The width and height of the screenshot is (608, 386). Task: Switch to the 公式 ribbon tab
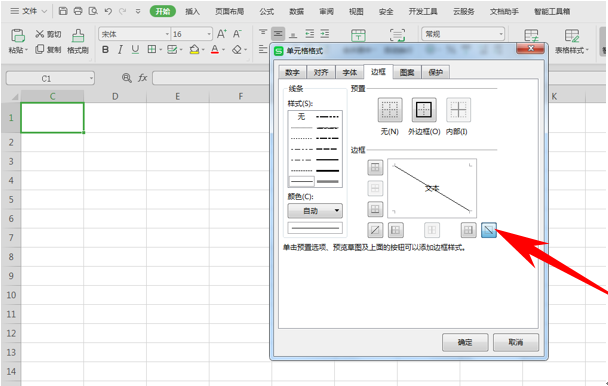pyautogui.click(x=267, y=12)
